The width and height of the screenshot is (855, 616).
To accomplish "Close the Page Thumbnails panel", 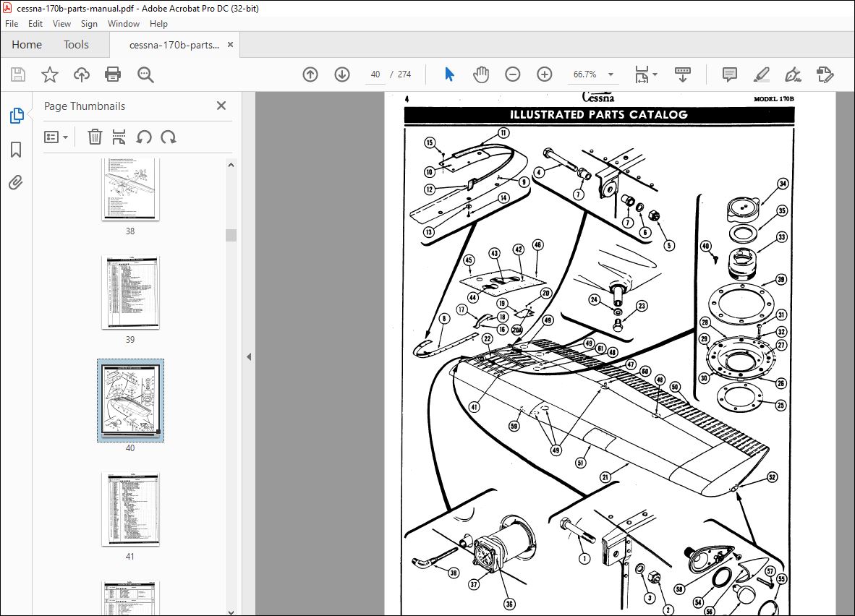I will coord(221,106).
